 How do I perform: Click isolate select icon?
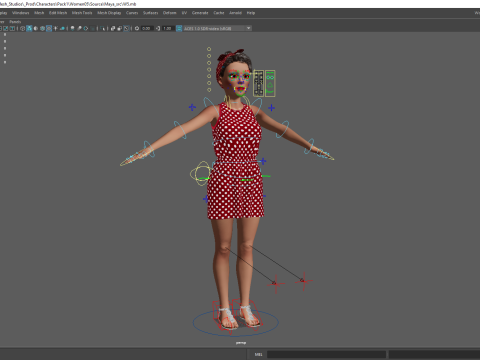(103, 29)
